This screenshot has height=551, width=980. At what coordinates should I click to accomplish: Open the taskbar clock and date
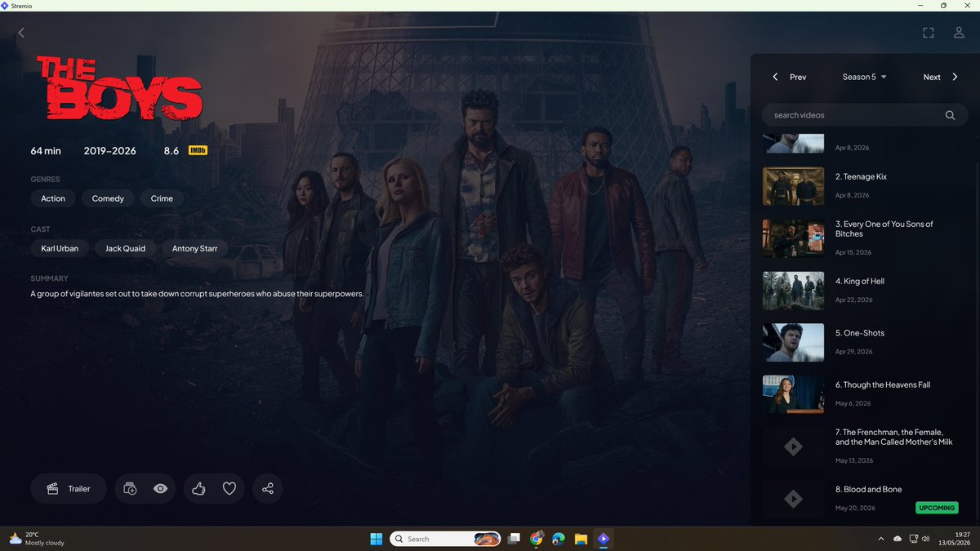(x=955, y=539)
